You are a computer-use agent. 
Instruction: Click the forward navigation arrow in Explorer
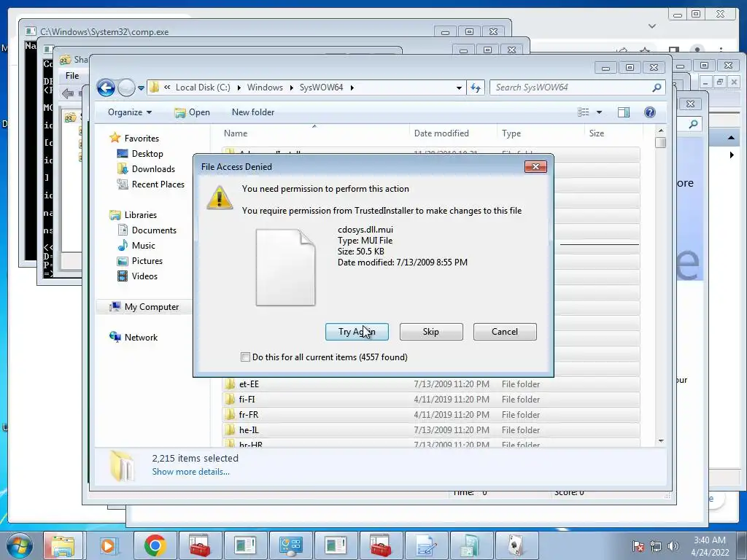pyautogui.click(x=126, y=87)
